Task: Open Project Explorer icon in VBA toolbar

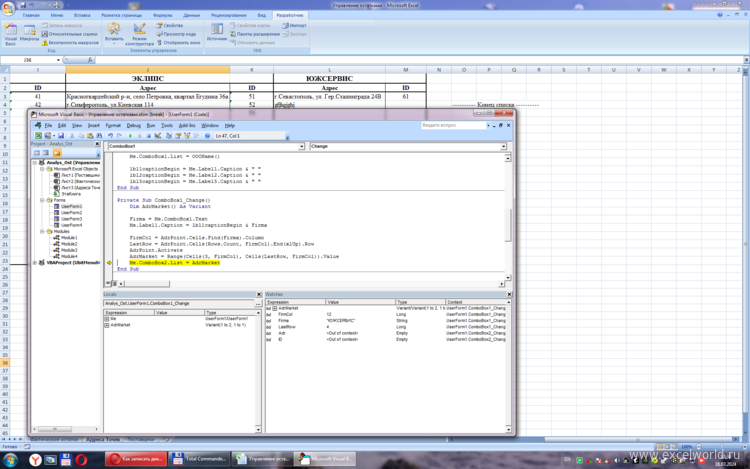Action: [169, 136]
